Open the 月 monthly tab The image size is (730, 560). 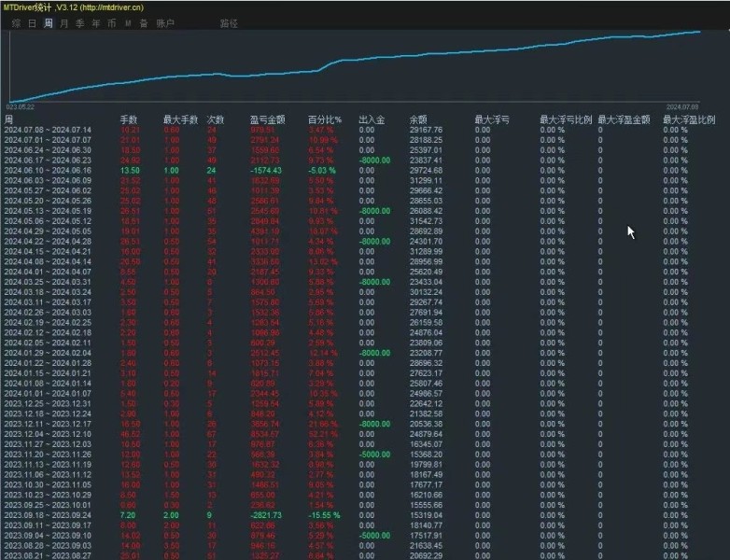(x=64, y=23)
